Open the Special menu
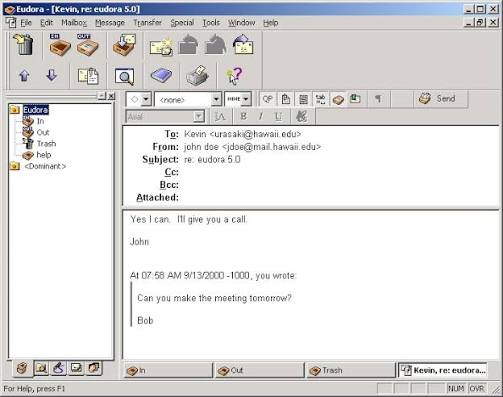 coord(182,23)
